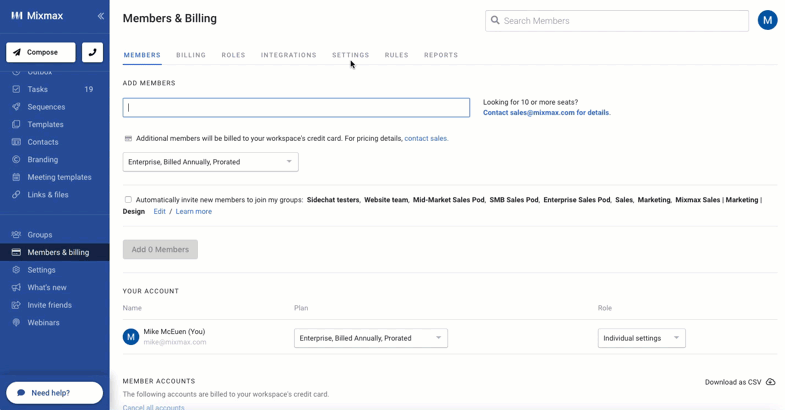Open Links & files in the sidebar
The image size is (785, 410).
point(48,194)
